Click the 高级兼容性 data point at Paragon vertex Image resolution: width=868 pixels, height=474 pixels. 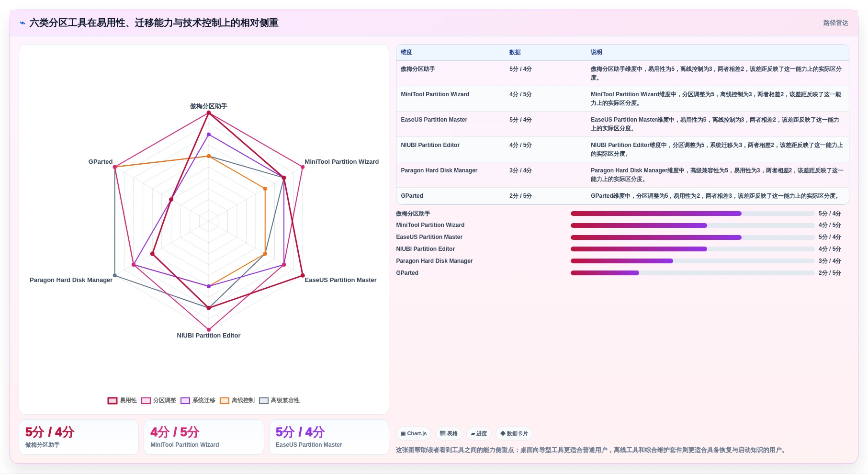tap(115, 275)
